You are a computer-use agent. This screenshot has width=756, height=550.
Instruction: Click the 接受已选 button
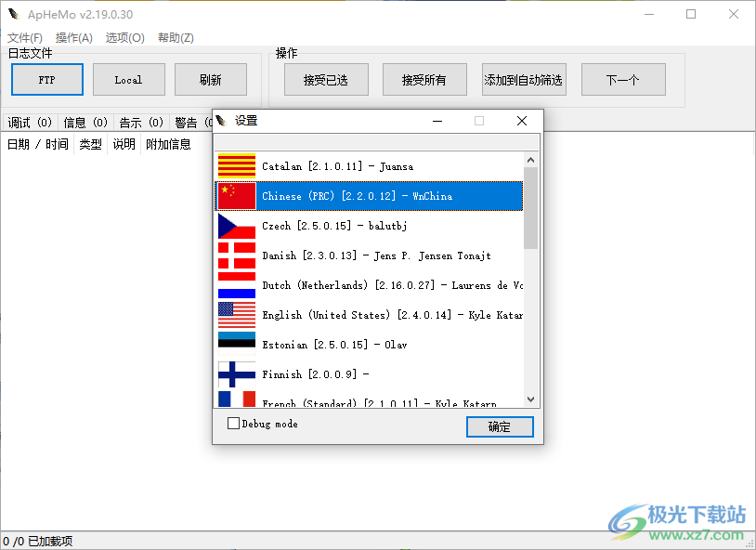(326, 80)
